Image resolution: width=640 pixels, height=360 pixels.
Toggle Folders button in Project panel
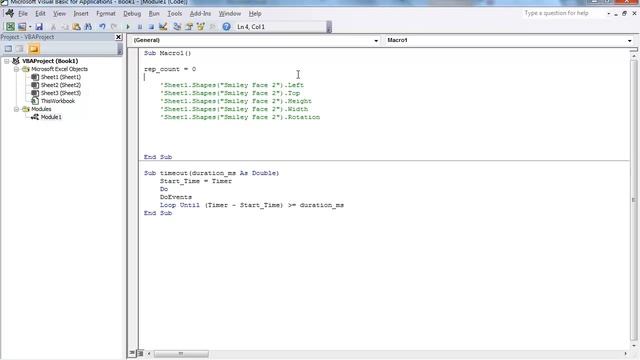[x=33, y=49]
